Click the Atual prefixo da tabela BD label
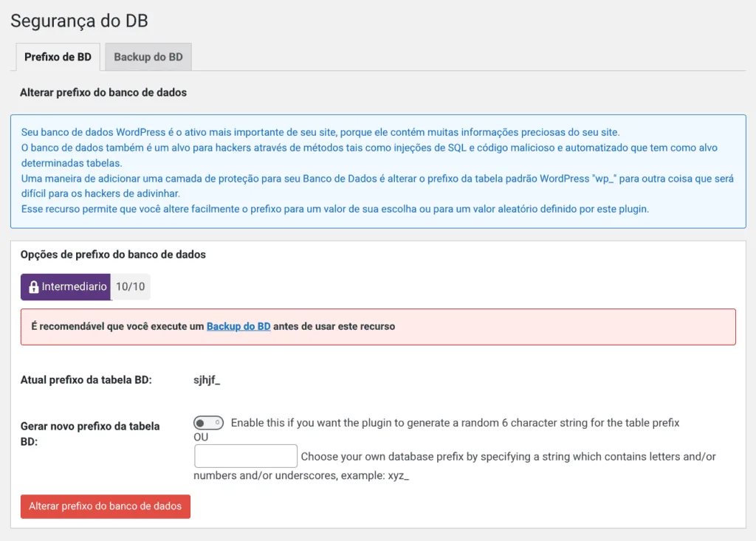This screenshot has height=541, width=756. pos(86,381)
